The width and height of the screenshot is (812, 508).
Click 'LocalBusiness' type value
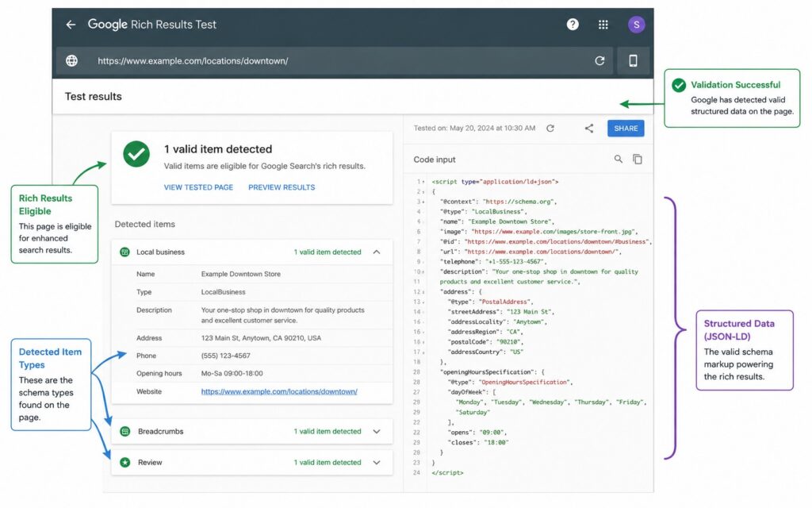223,292
